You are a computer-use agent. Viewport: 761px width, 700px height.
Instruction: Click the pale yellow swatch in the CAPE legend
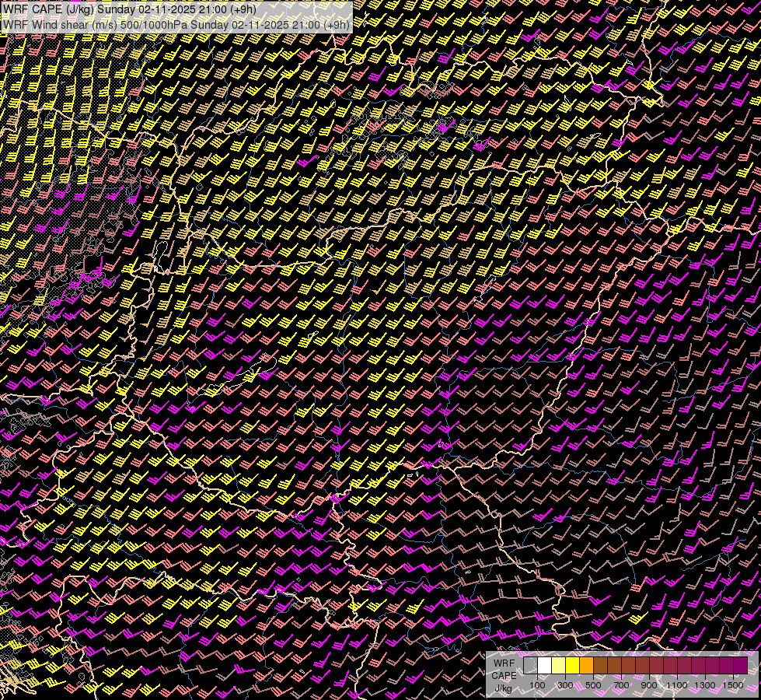(559, 666)
